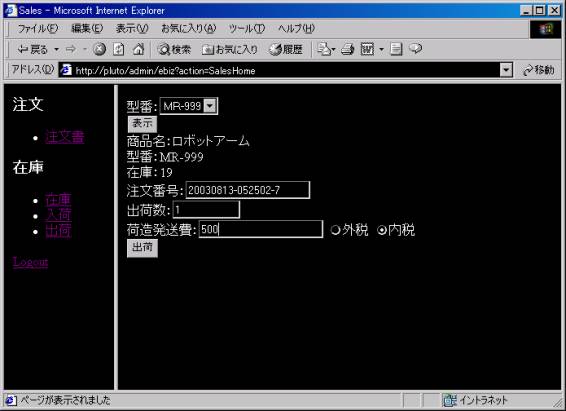The image size is (566, 411).
Task: Click the Refresh page icon
Action: click(x=119, y=49)
